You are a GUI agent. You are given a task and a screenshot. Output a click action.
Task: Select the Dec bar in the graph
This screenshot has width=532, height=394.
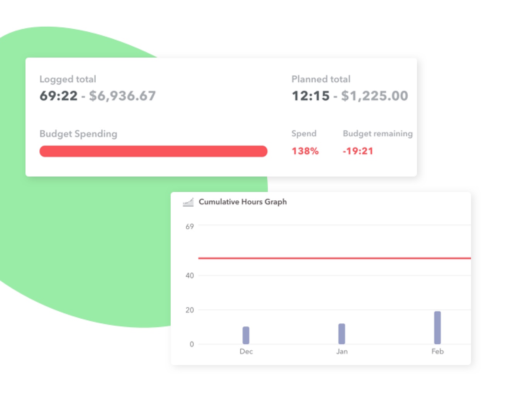coord(246,335)
